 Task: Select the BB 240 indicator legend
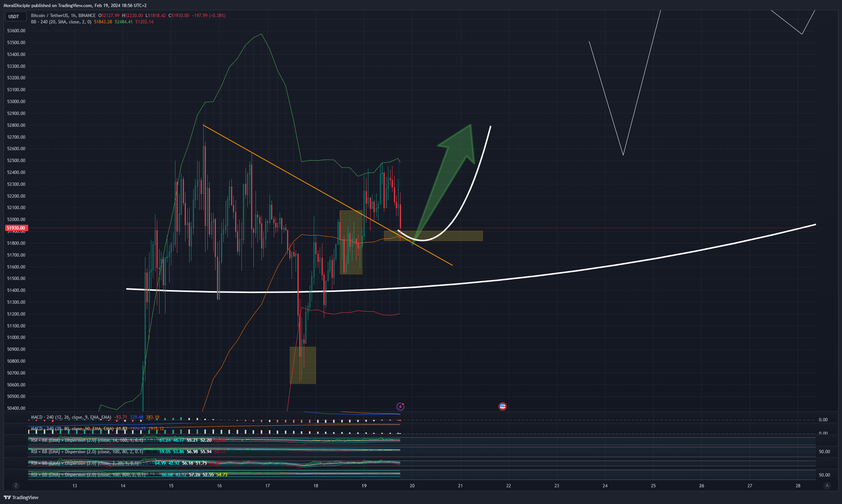pyautogui.click(x=61, y=22)
